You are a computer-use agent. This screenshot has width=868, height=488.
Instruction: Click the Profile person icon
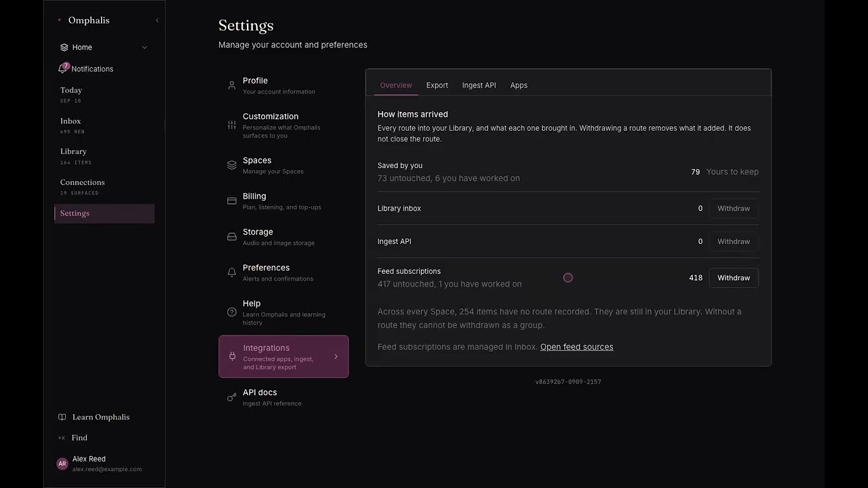(232, 85)
